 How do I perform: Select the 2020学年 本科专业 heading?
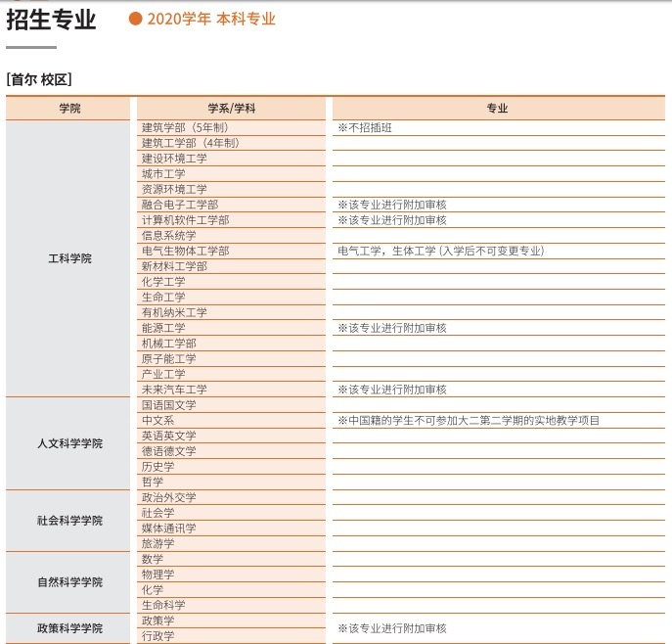pos(210,20)
